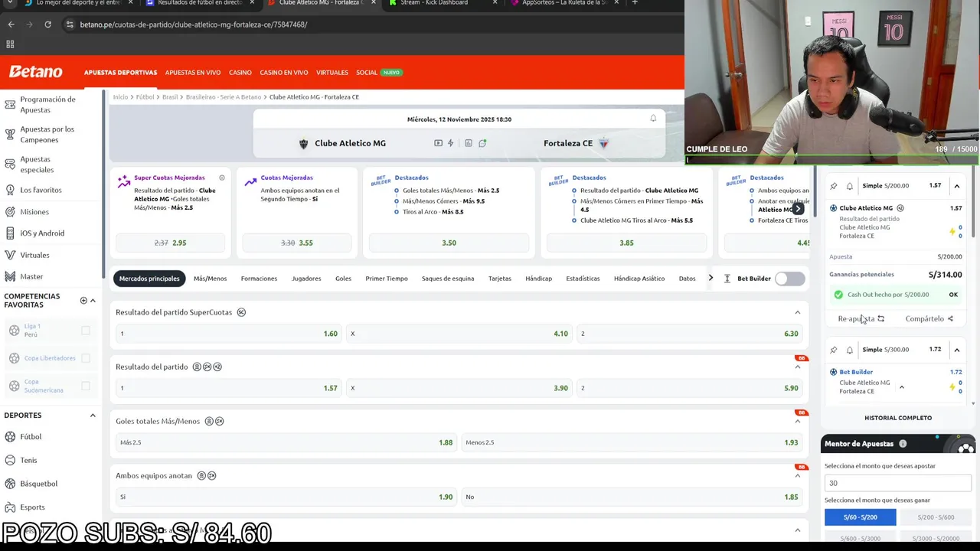Open a new browser tab

[x=634, y=3]
